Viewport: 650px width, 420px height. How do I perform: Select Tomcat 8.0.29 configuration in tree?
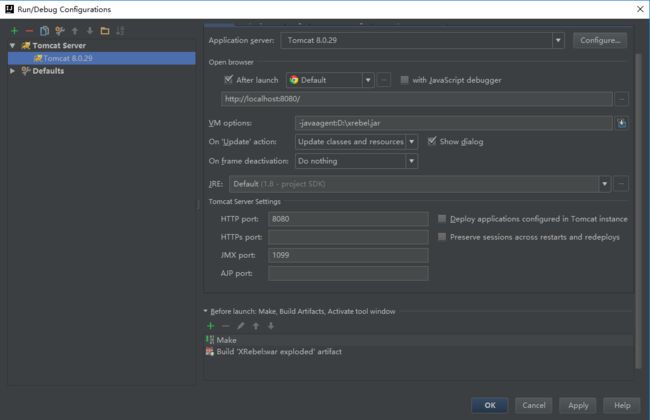pos(102,58)
